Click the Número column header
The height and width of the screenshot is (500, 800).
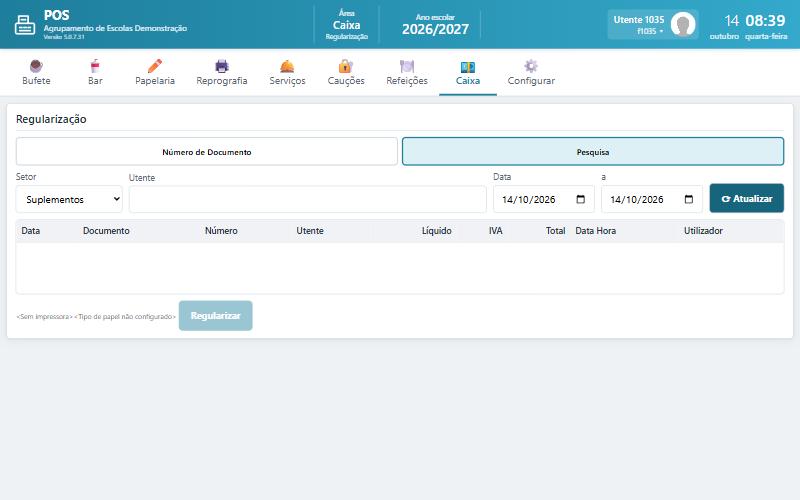(x=221, y=231)
